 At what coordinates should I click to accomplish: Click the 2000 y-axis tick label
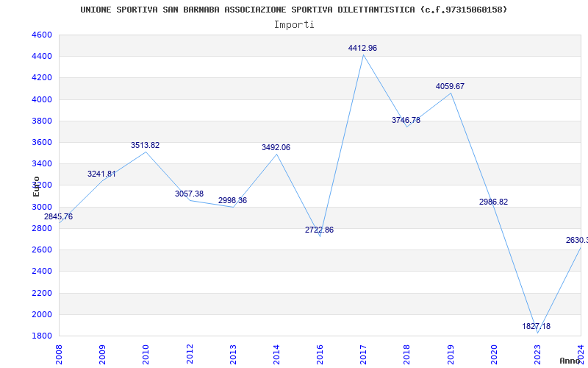pyautogui.click(x=42, y=314)
